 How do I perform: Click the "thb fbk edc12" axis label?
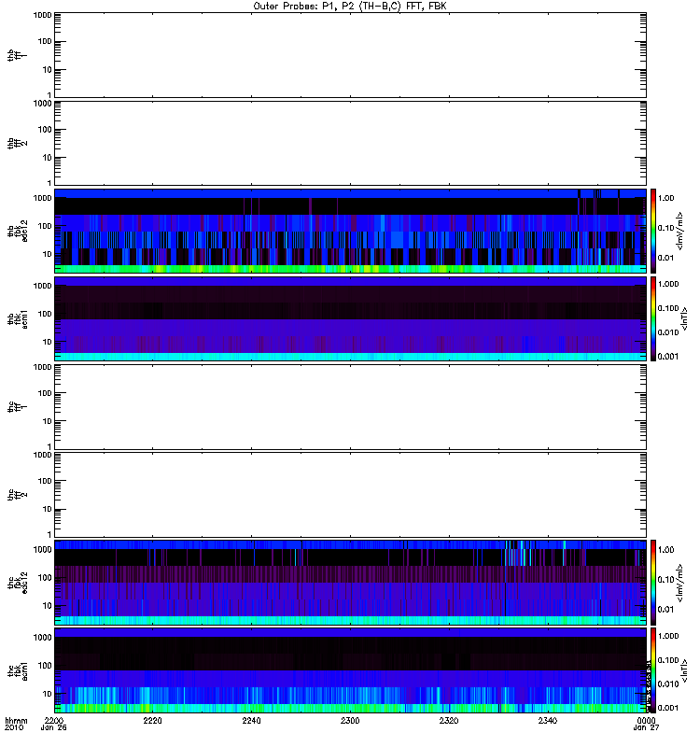[x=18, y=231]
